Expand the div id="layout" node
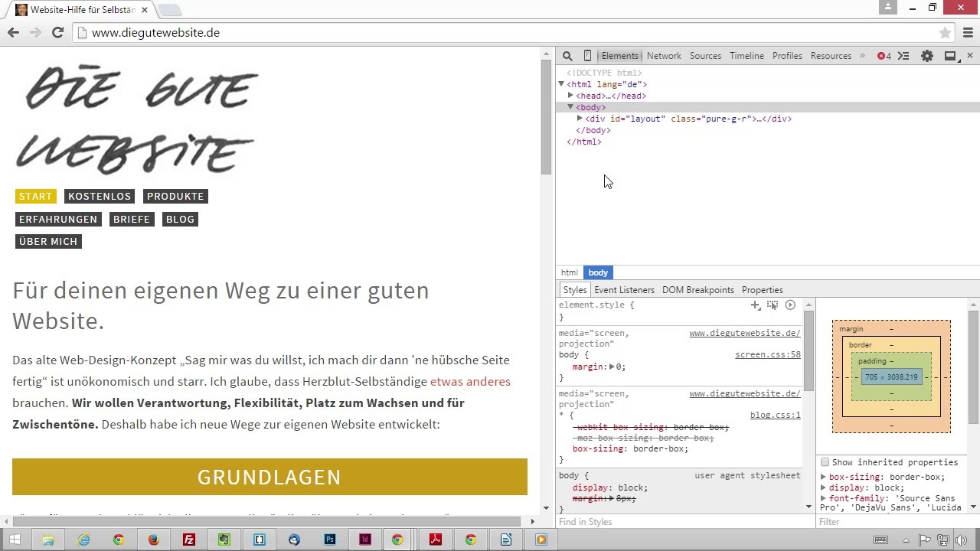The image size is (980, 551). [580, 119]
